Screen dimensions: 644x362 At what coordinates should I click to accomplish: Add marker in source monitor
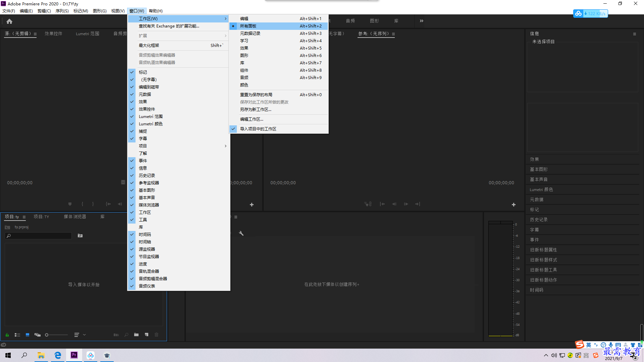(70, 204)
